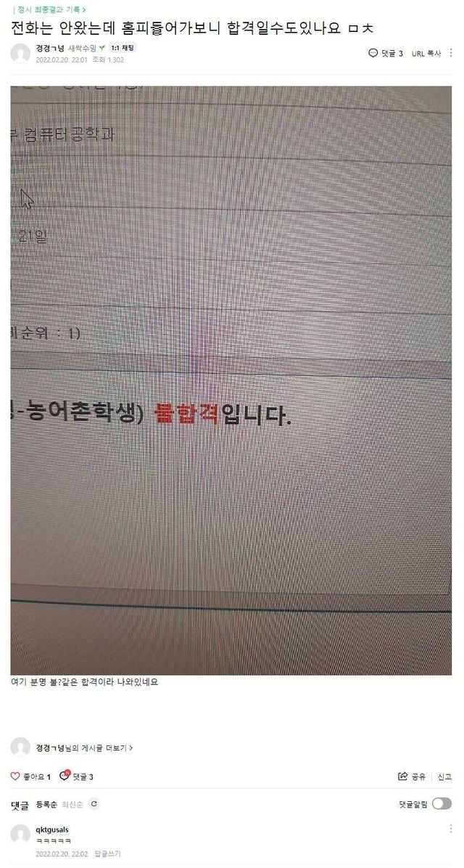
Task: Click the 1:1 채팅 button
Action: pyautogui.click(x=123, y=48)
